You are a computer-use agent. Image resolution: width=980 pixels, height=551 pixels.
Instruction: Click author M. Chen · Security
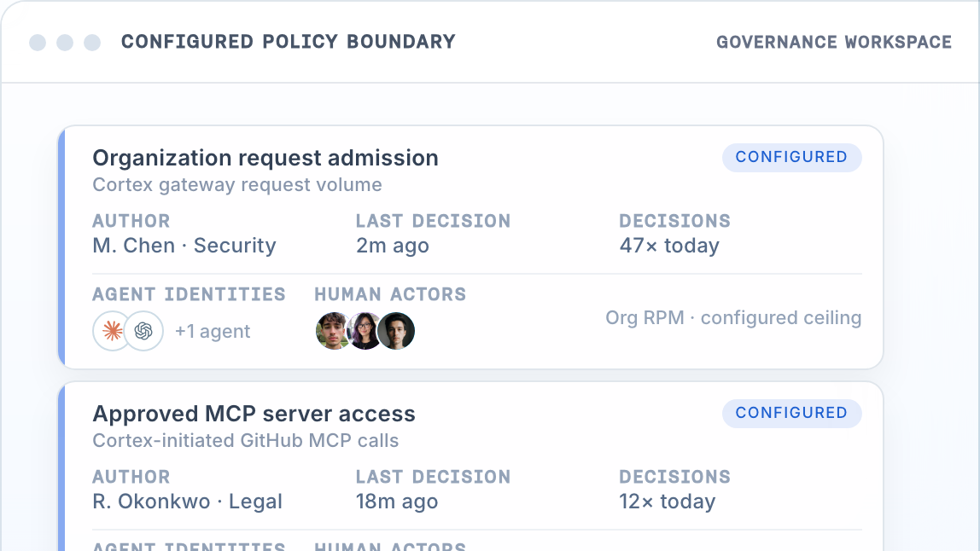coord(184,246)
